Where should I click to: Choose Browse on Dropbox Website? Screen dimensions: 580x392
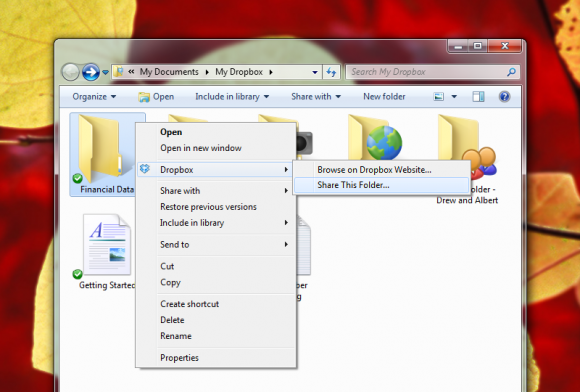[x=381, y=170]
